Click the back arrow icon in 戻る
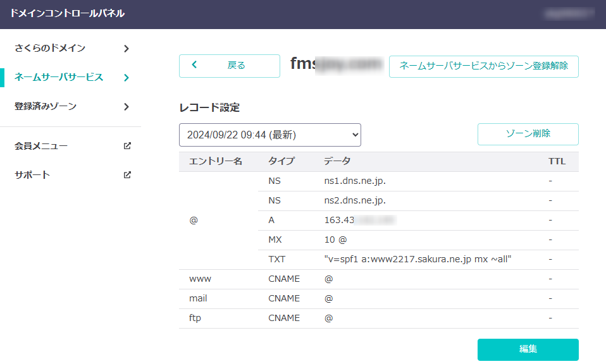606x364 pixels. pyautogui.click(x=195, y=65)
